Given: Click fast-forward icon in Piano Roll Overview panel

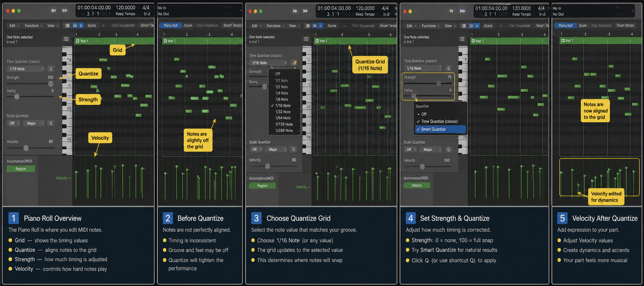Looking at the screenshot, I should coord(65,10).
